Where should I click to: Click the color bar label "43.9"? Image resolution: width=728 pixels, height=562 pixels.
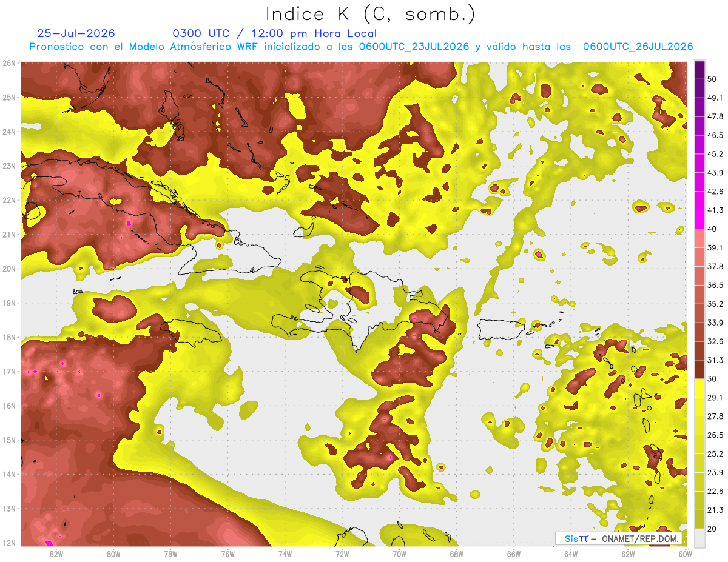coord(715,173)
